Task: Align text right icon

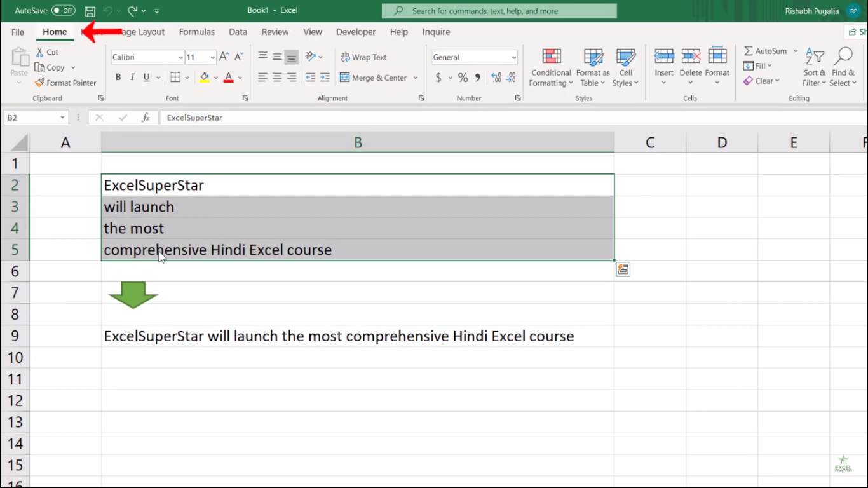Action: tap(292, 78)
